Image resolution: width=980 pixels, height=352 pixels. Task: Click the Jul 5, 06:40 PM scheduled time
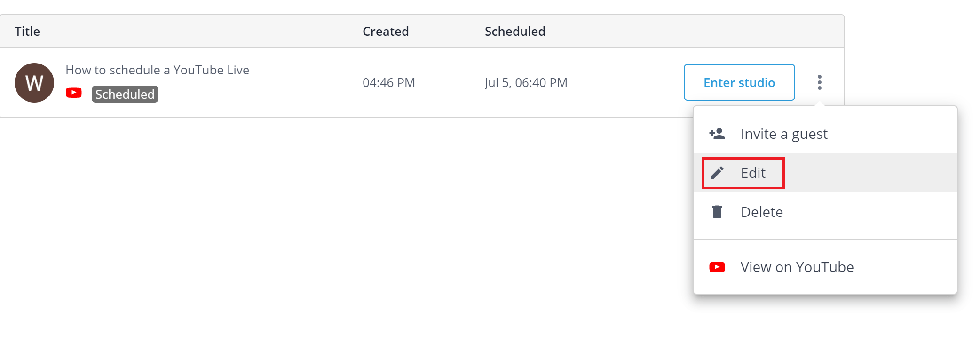(526, 83)
